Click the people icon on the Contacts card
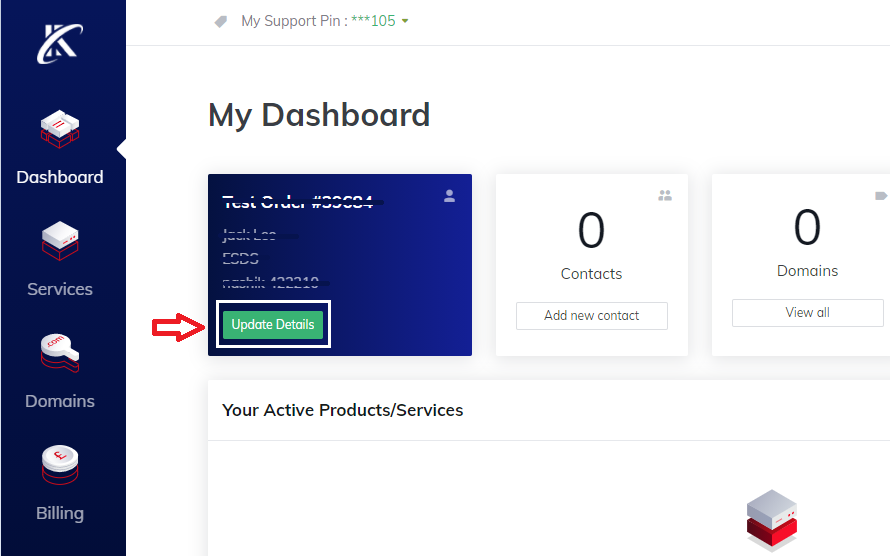890x556 pixels. [x=665, y=196]
